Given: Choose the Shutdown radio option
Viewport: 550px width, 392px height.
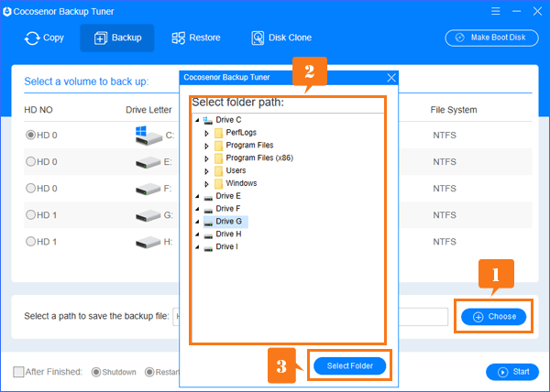Looking at the screenshot, I should 95,372.
